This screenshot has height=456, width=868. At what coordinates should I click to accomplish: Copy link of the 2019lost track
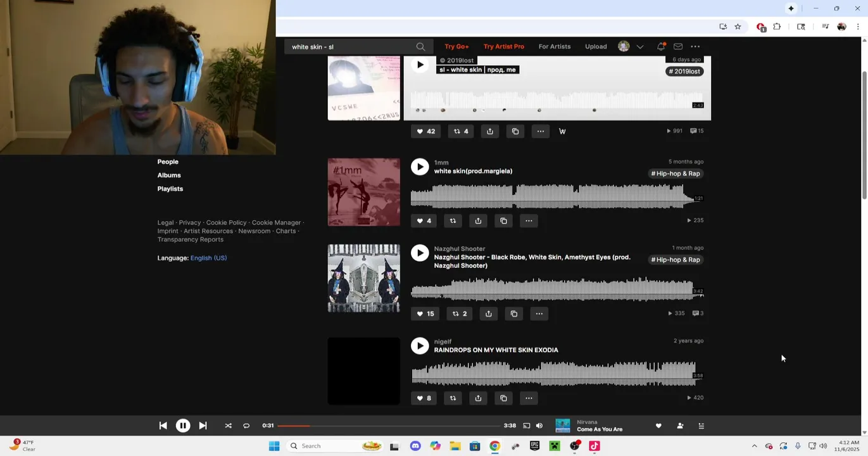(x=515, y=131)
